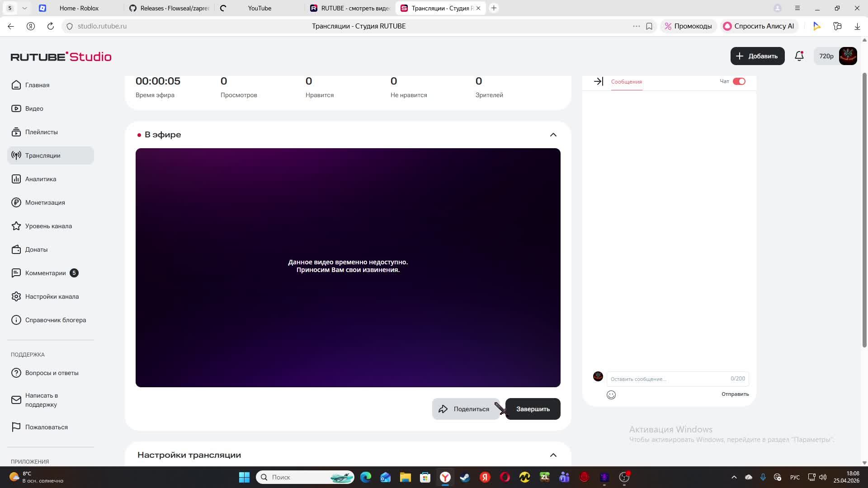Viewport: 868px width, 488px height.
Task: Click the chat message input field
Action: pos(668,379)
